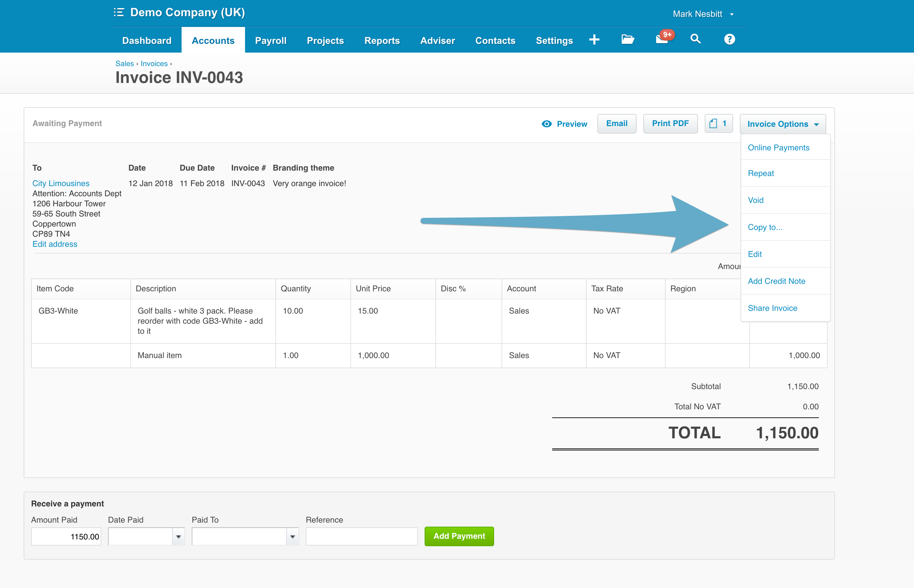The width and height of the screenshot is (914, 588).
Task: Open the Paid To dropdown
Action: pyautogui.click(x=293, y=536)
